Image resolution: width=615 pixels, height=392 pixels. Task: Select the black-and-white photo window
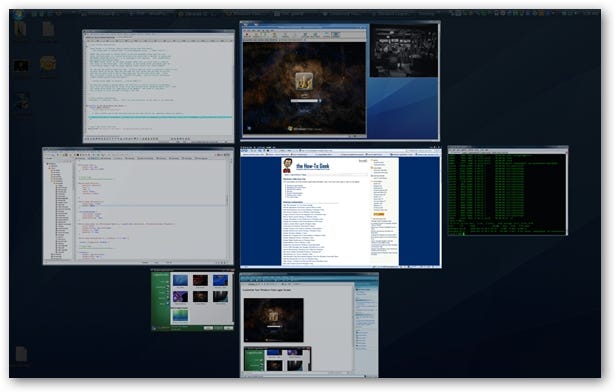point(404,51)
